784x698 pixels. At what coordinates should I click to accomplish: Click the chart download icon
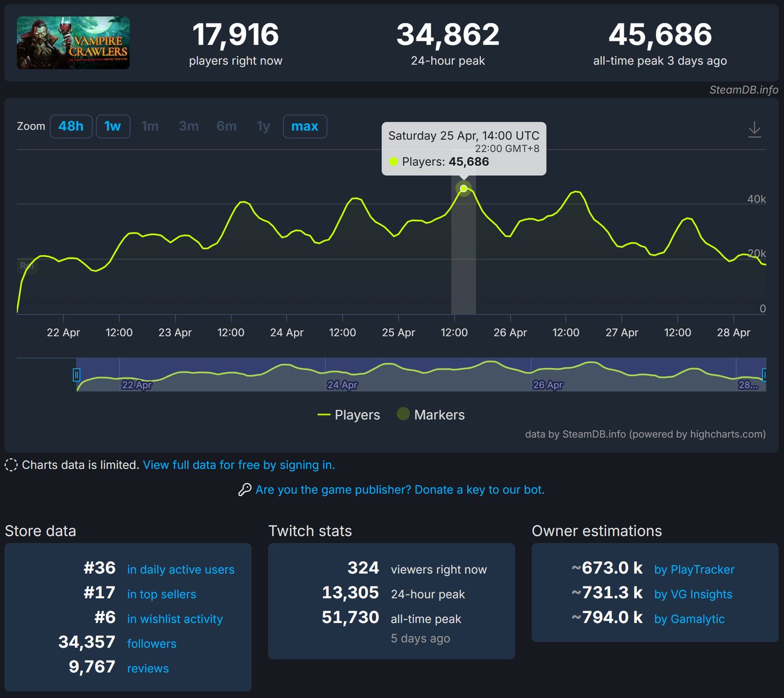click(x=754, y=129)
